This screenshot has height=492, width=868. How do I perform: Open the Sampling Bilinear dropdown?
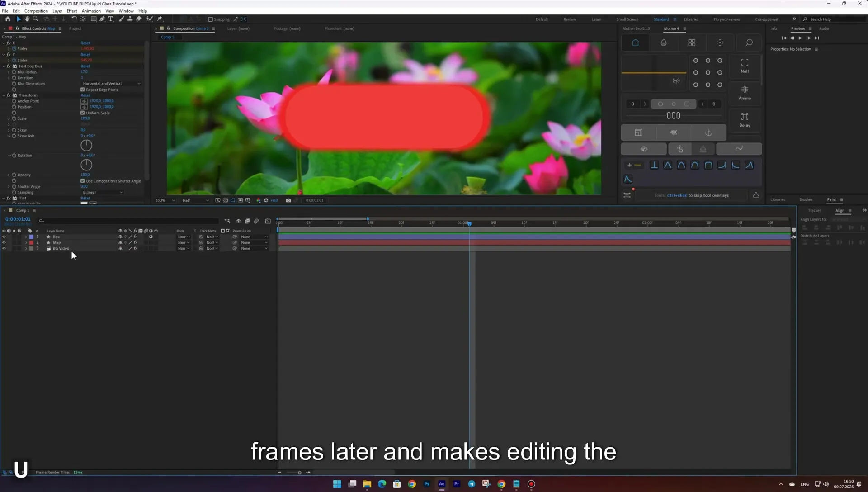click(103, 192)
